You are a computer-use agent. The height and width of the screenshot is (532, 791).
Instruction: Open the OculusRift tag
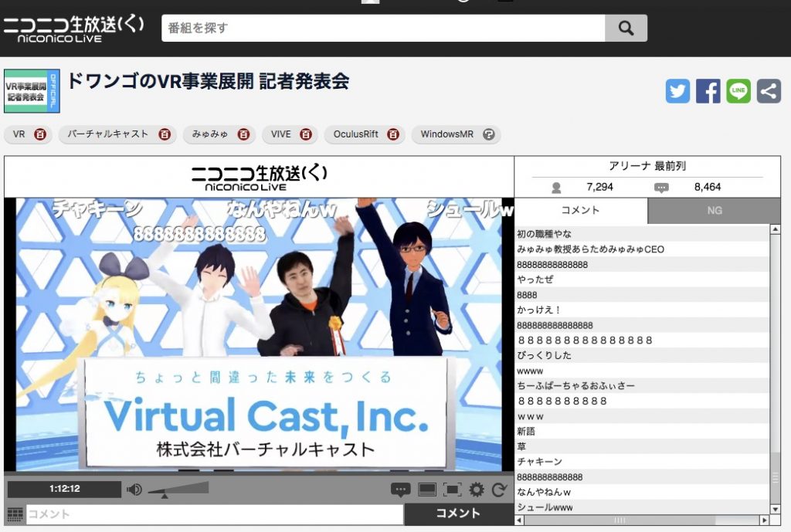point(355,134)
